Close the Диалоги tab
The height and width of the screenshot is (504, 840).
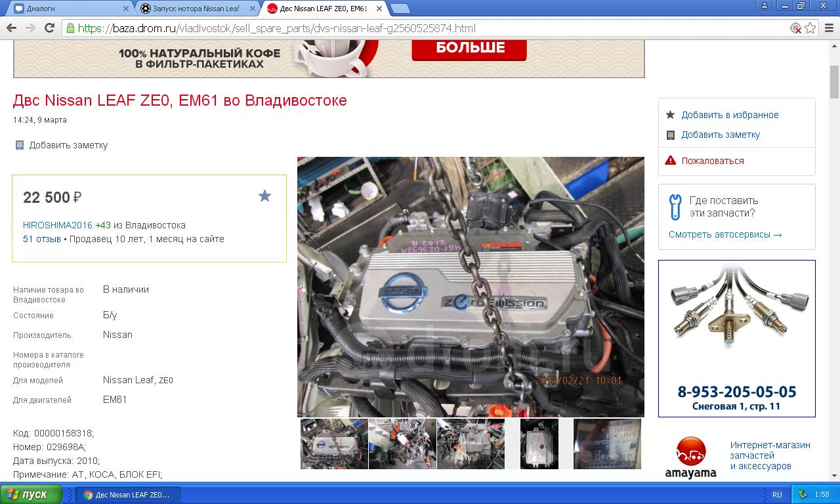pyautogui.click(x=126, y=9)
